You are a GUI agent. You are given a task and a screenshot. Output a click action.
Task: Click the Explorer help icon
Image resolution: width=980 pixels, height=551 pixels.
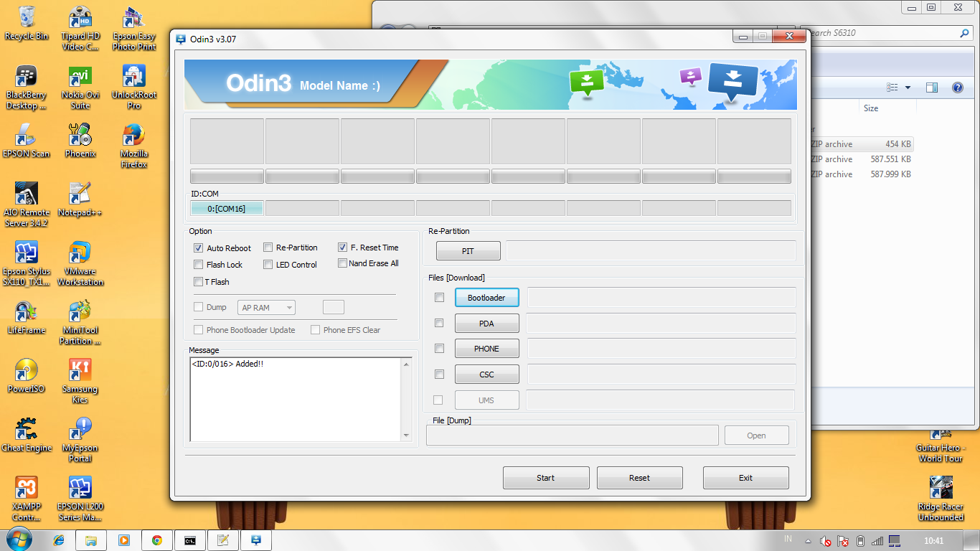[x=957, y=88]
